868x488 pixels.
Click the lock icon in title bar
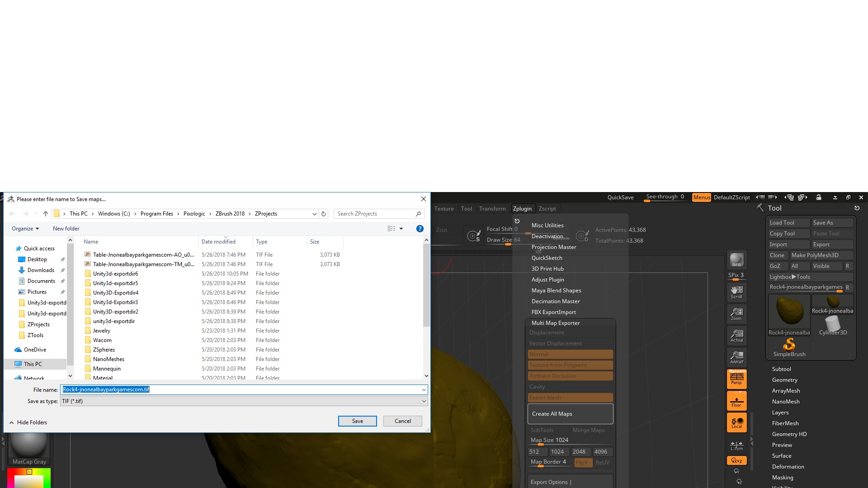coord(819,197)
